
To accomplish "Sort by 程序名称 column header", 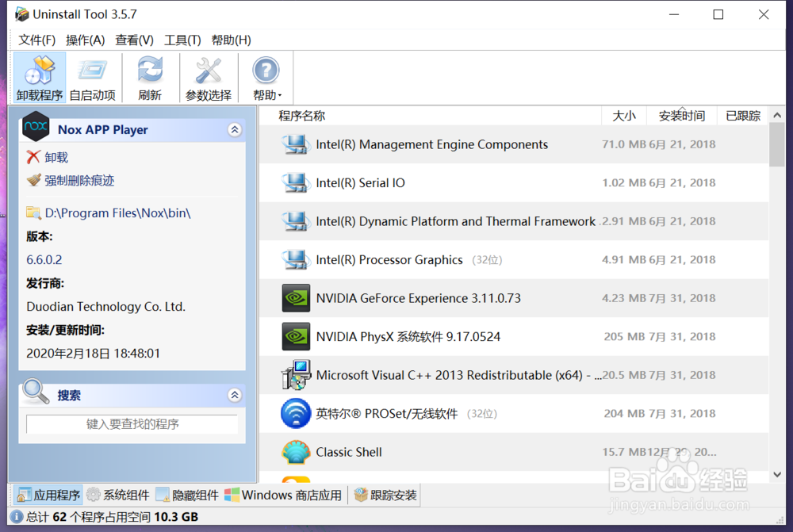I will (x=302, y=116).
